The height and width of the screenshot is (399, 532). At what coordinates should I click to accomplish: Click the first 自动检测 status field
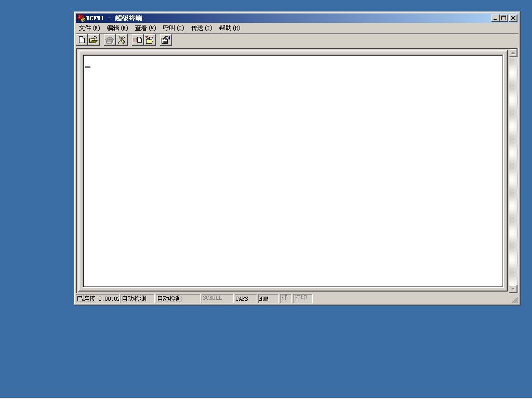pyautogui.click(x=137, y=299)
